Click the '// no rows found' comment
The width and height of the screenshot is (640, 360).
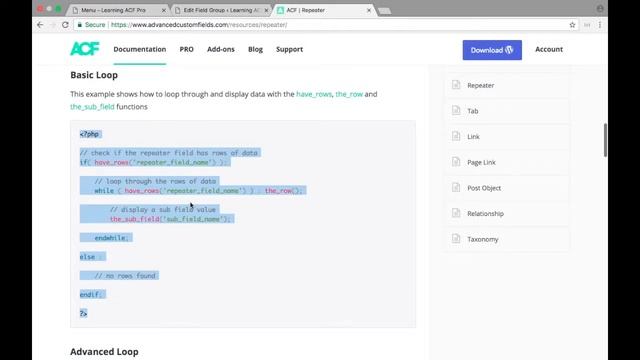point(125,276)
